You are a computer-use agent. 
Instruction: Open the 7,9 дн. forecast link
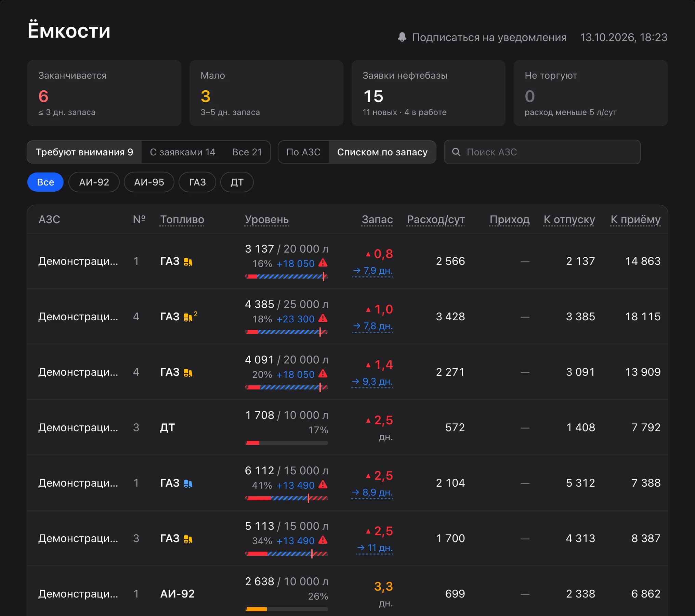[x=372, y=271]
